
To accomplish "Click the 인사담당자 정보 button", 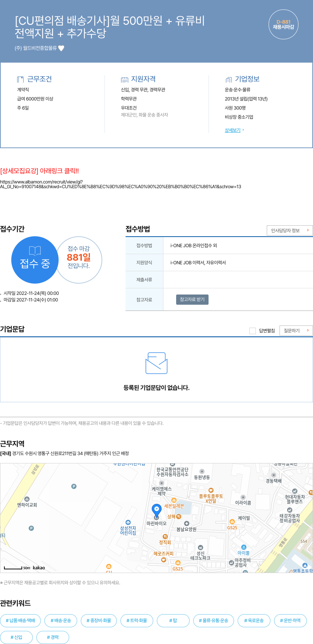I will (290, 230).
